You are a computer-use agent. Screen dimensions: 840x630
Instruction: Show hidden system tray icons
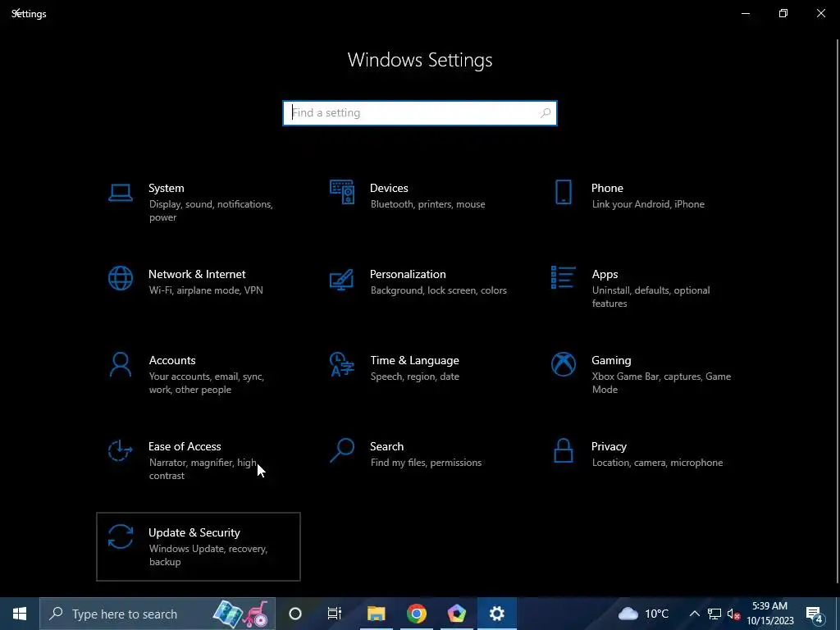(x=694, y=614)
